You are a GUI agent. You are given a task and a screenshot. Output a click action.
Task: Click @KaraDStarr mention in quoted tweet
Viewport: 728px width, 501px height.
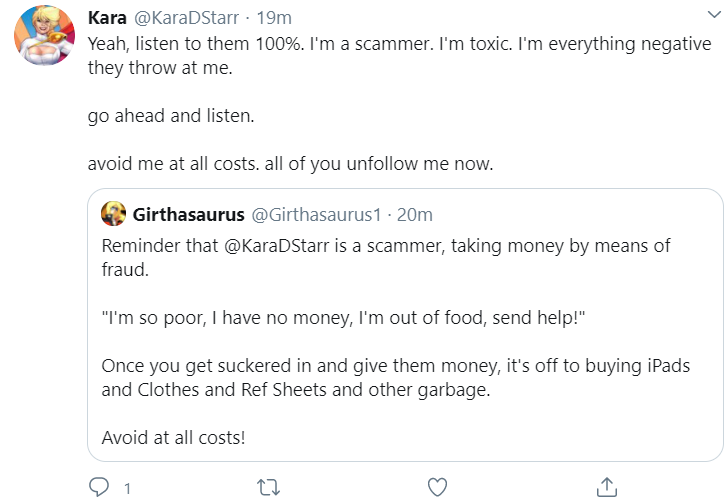click(277, 246)
